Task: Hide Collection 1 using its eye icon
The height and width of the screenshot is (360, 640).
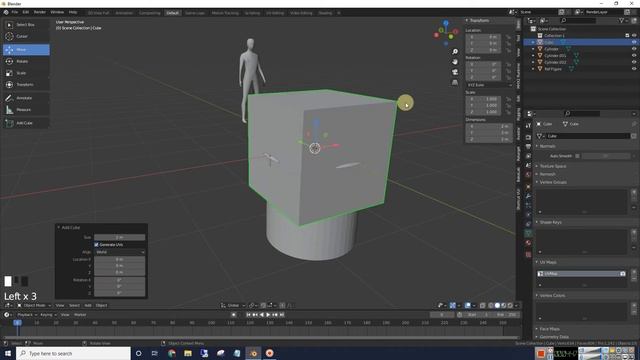Action: click(634, 36)
